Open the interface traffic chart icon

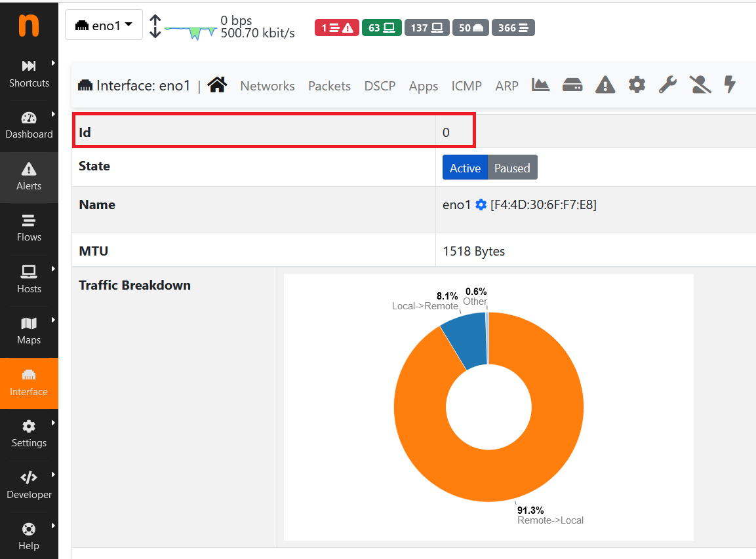tap(540, 85)
